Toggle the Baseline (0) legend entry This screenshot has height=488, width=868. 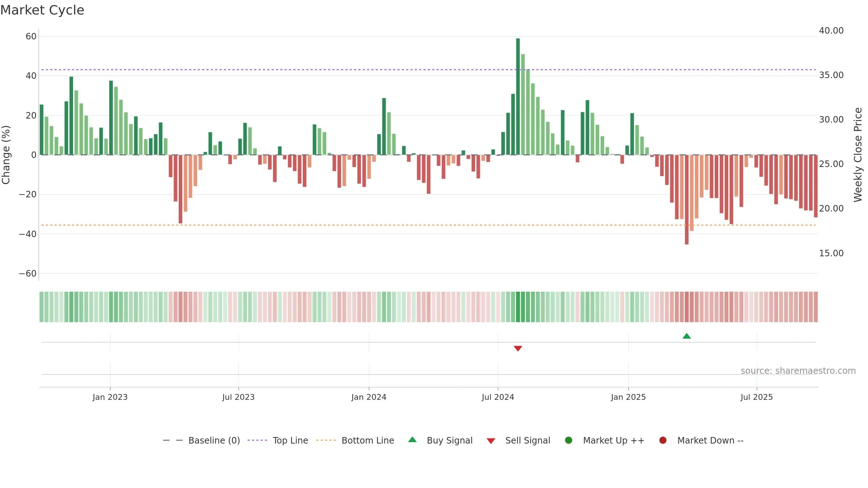(201, 440)
